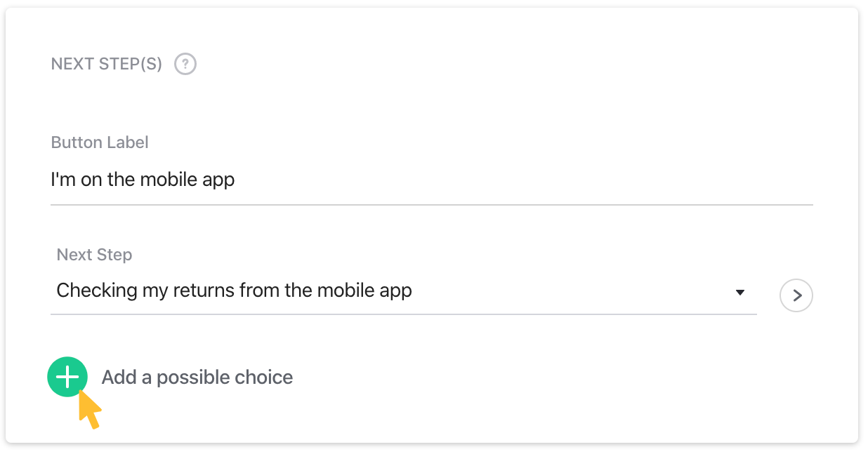The width and height of the screenshot is (868, 454).
Task: Click the word "mobile" in Button Label field
Action: (x=167, y=180)
